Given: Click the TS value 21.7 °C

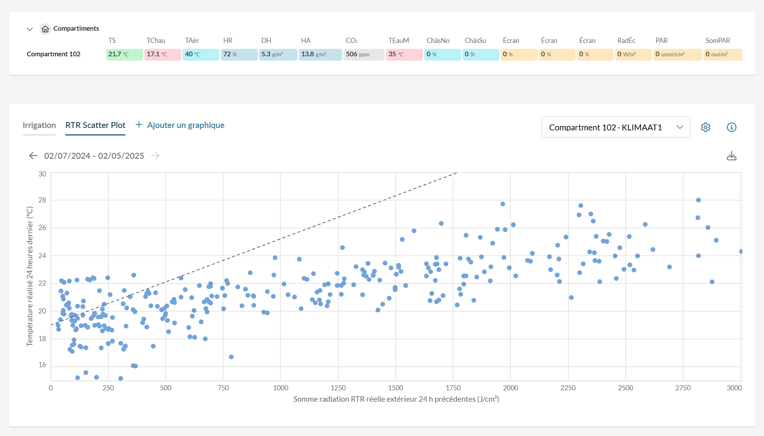Looking at the screenshot, I should pyautogui.click(x=124, y=54).
